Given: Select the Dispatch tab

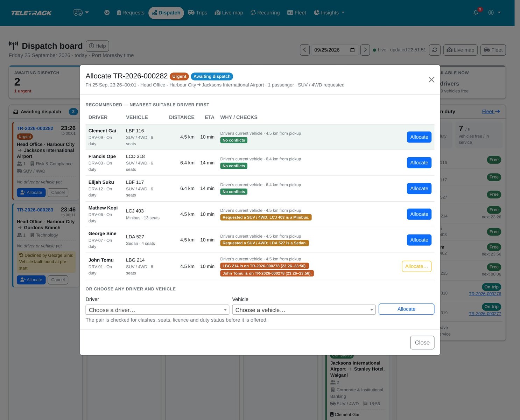Looking at the screenshot, I should pos(166,13).
